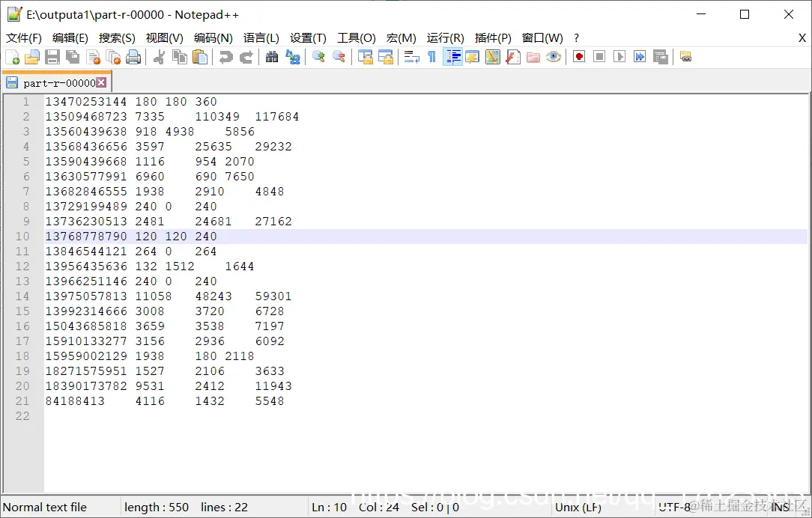Open the 设置(T) menu
This screenshot has width=812, height=518.
pos(308,37)
